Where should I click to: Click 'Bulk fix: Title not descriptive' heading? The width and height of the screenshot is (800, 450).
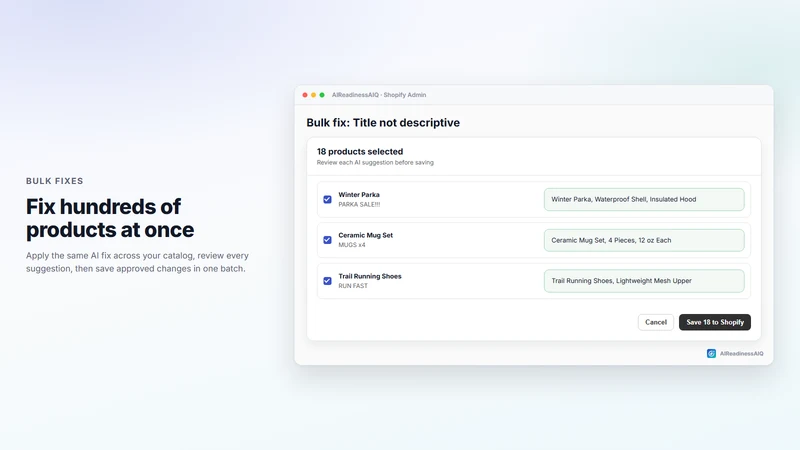pyautogui.click(x=383, y=122)
